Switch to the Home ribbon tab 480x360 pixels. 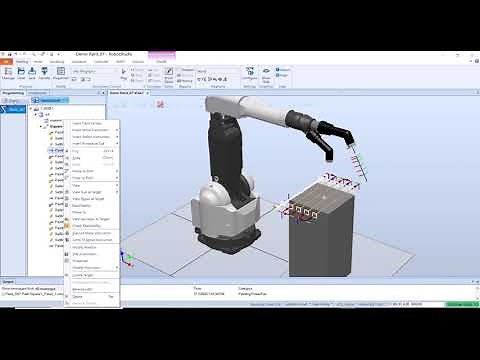[38, 62]
